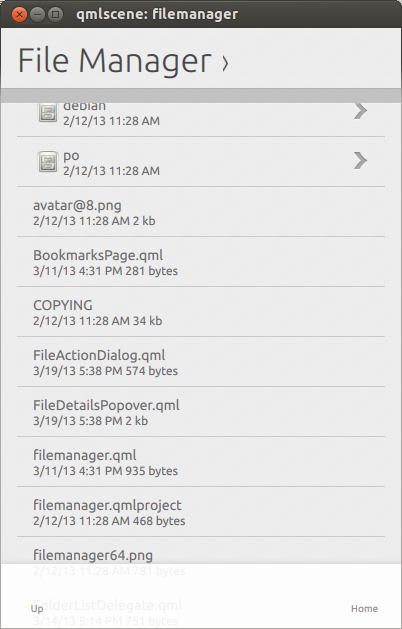
Task: Navigate to Home folder
Action: (x=364, y=609)
